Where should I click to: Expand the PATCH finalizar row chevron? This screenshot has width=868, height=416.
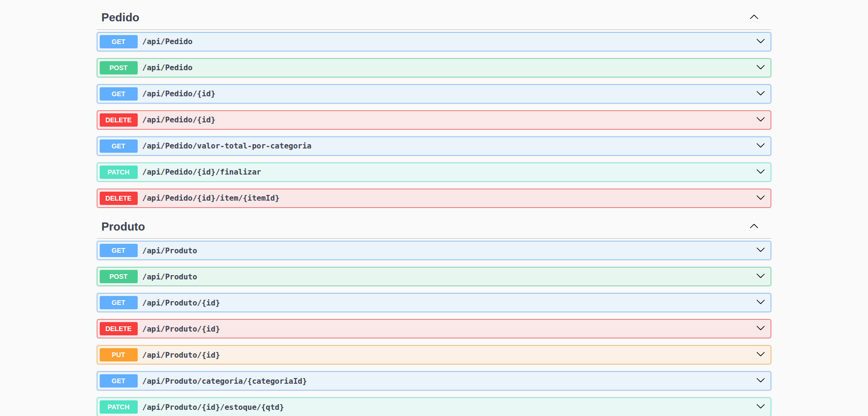click(x=760, y=172)
